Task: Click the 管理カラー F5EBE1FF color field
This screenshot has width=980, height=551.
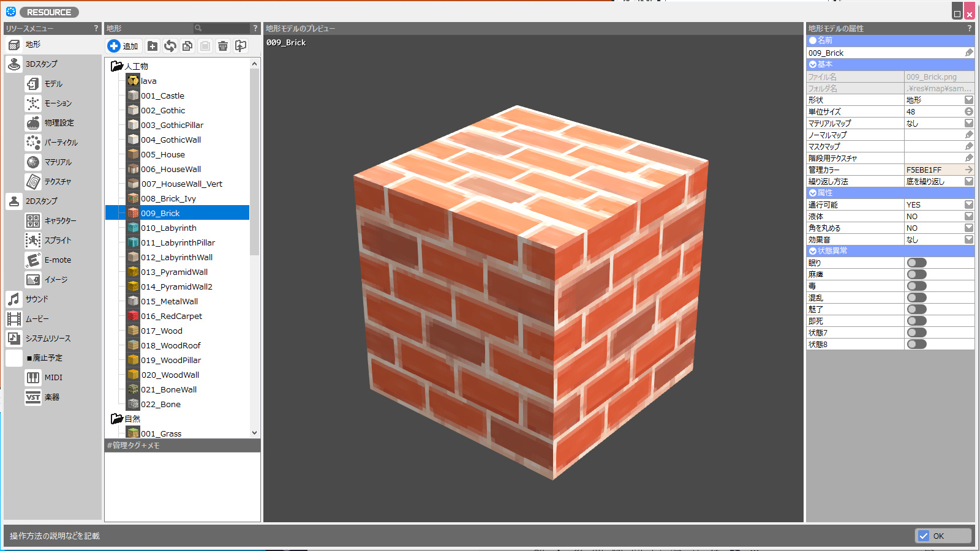Action: point(933,170)
